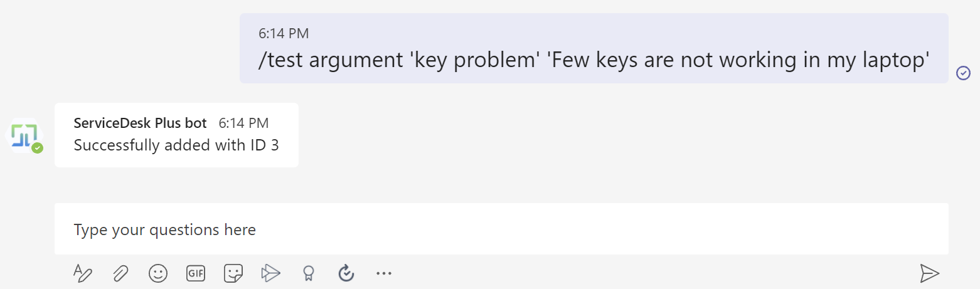Image resolution: width=980 pixels, height=289 pixels.
Task: Open the Approvals icon in compose toolbar
Action: coord(346,273)
